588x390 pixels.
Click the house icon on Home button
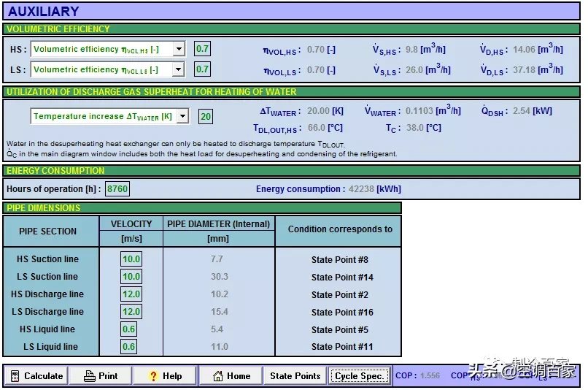(218, 375)
